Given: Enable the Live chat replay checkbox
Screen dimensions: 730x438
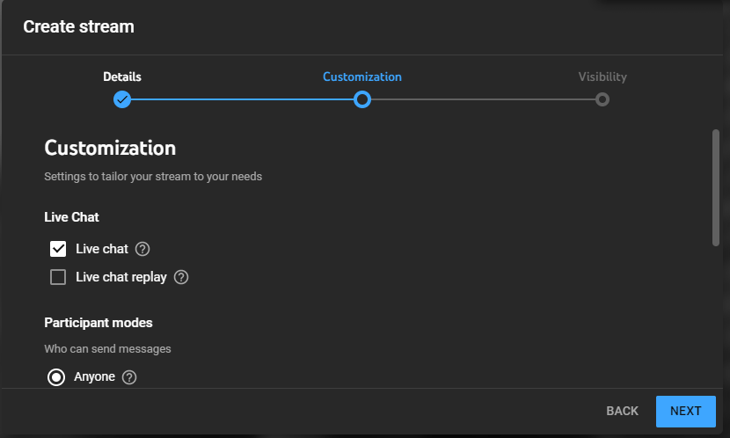Looking at the screenshot, I should (x=58, y=277).
